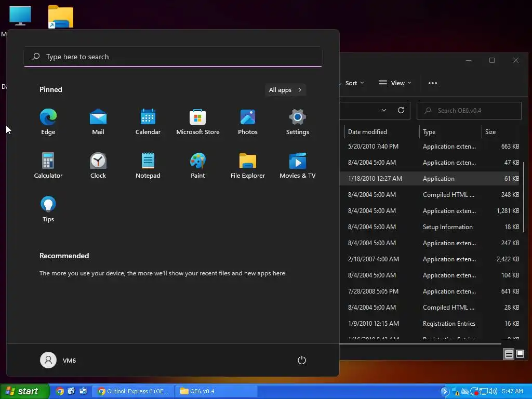Open Edge from pinned apps
Screen dimensions: 532x399
(48, 122)
